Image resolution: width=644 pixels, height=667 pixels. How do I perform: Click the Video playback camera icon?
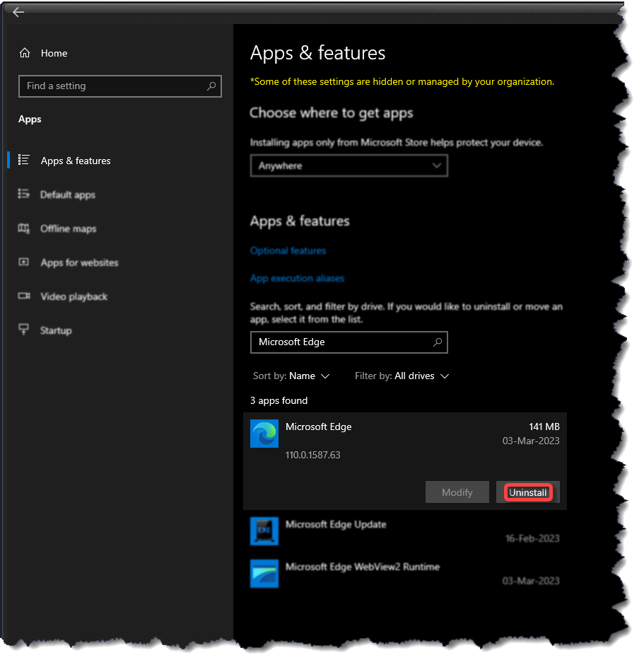[24, 296]
